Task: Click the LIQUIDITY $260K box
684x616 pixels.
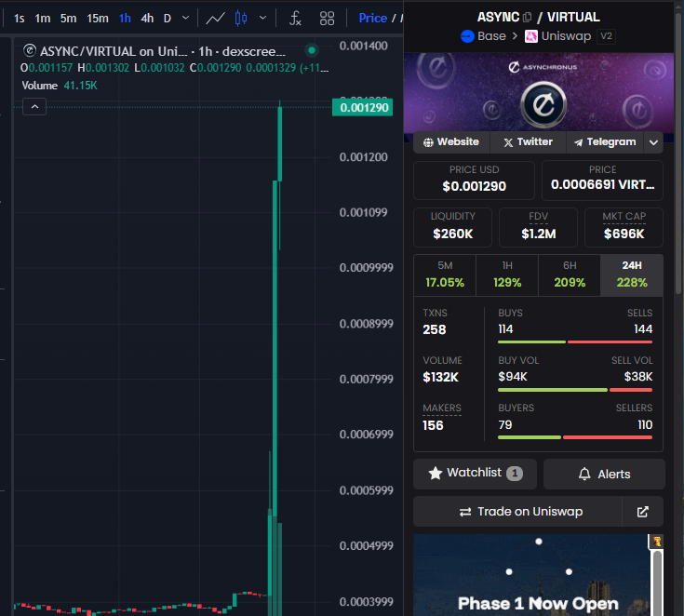Action: (x=453, y=227)
